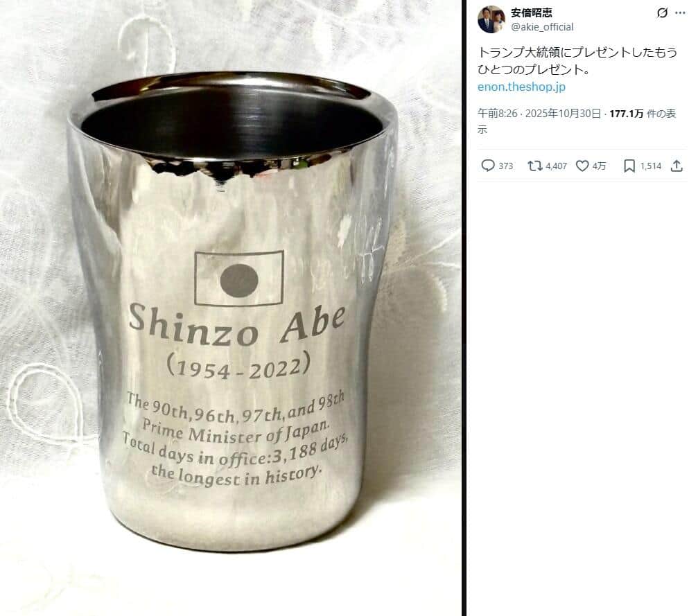Click the Grok AI icon beside username
The height and width of the screenshot is (616, 698).
[x=662, y=13]
